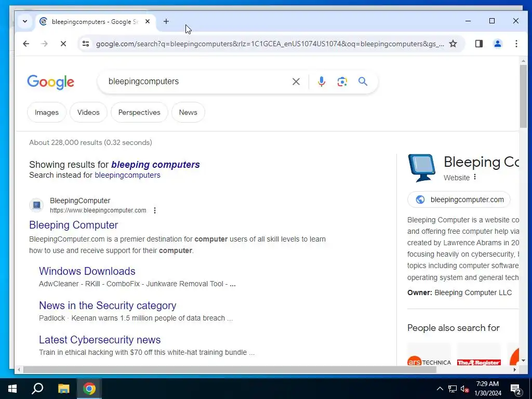Open the Bleeping Computer result title
This screenshot has width=532, height=399.
[x=73, y=225]
